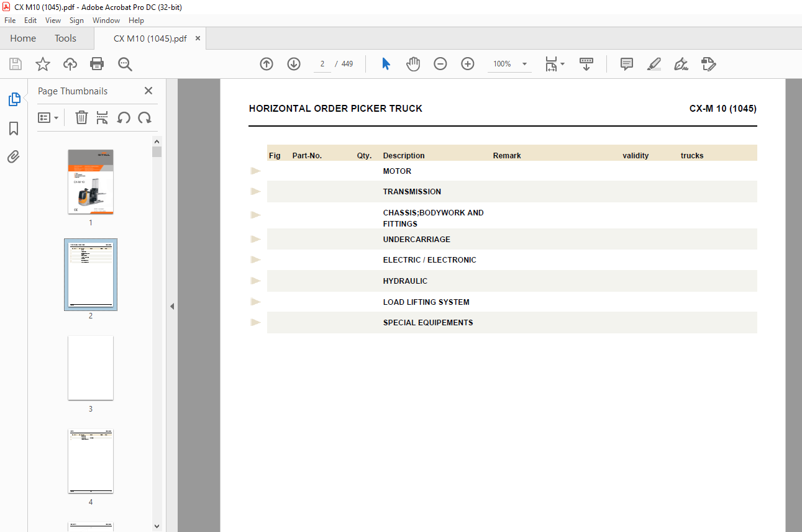The height and width of the screenshot is (532, 802).
Task: Switch to the Tools tab
Action: tap(65, 38)
